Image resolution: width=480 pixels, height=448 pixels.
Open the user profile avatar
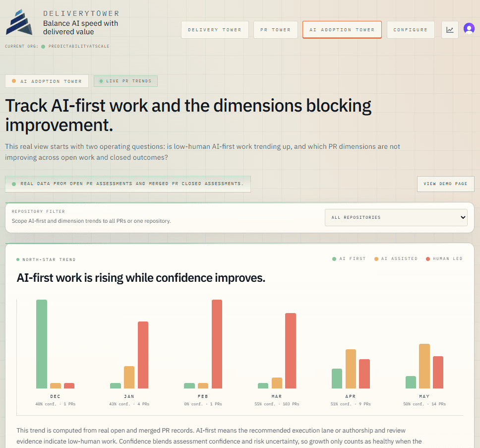[x=469, y=29]
